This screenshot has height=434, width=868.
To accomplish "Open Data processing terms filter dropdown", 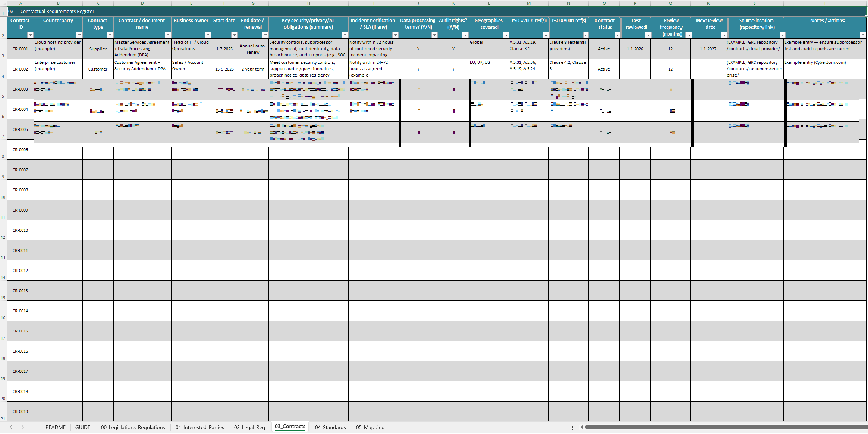I will tap(434, 35).
